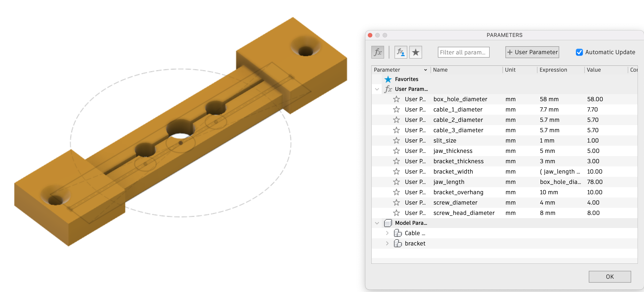Screen dimensions: 644x292
Task: Click the Model Parameters cube icon
Action: [x=388, y=223]
